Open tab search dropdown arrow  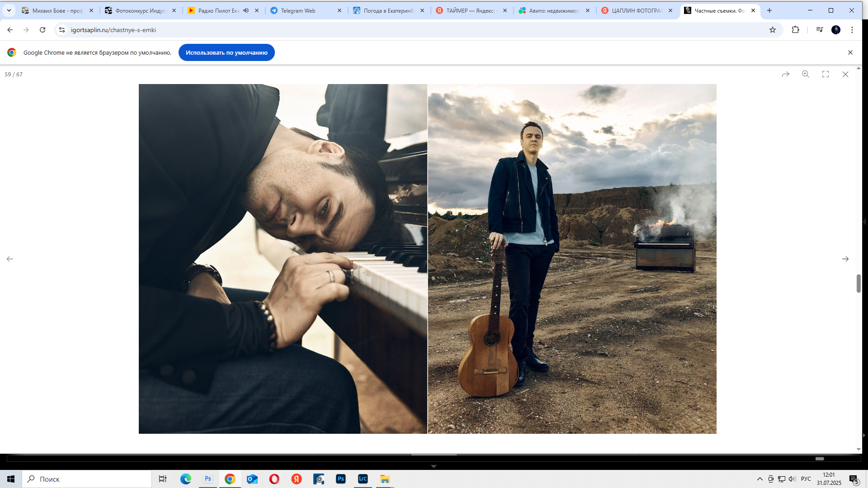(x=9, y=10)
